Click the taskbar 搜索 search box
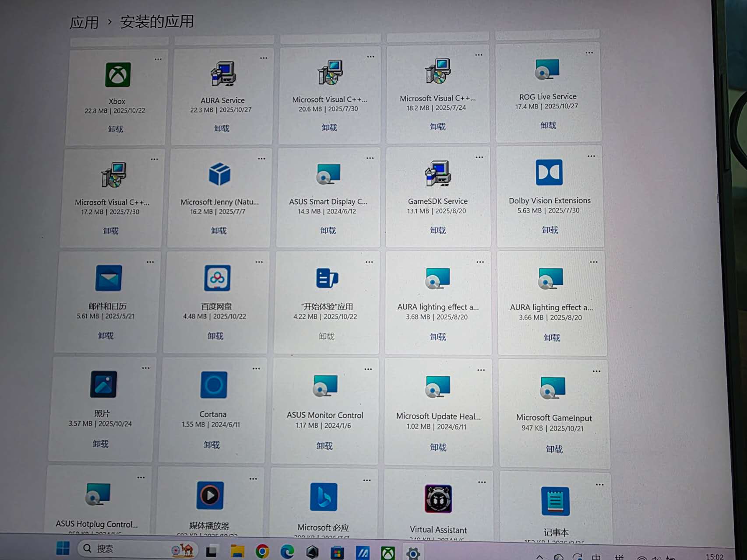 click(137, 549)
